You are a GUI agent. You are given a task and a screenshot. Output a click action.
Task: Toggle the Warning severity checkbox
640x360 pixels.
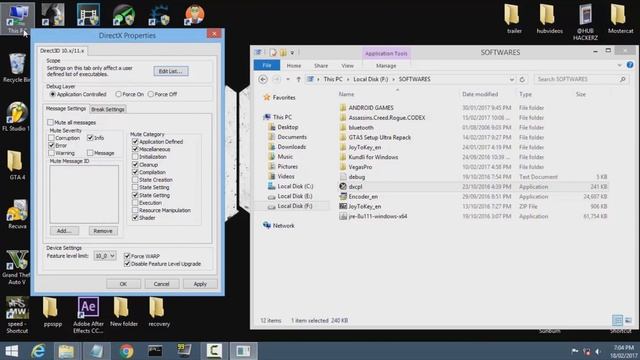(x=51, y=153)
